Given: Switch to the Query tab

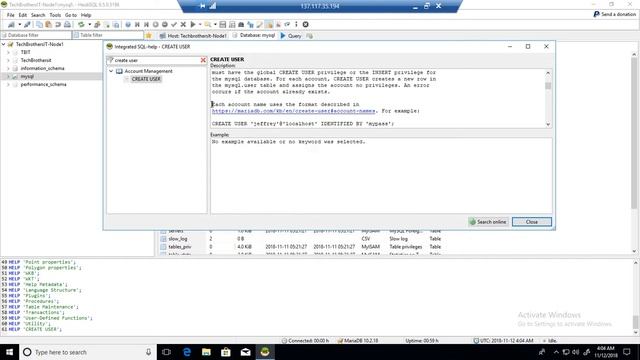Looking at the screenshot, I should 291,36.
